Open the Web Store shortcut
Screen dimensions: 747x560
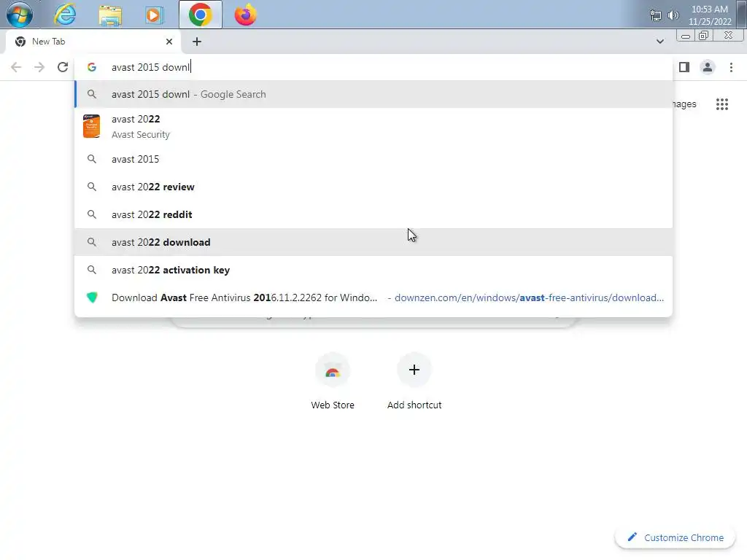(333, 382)
